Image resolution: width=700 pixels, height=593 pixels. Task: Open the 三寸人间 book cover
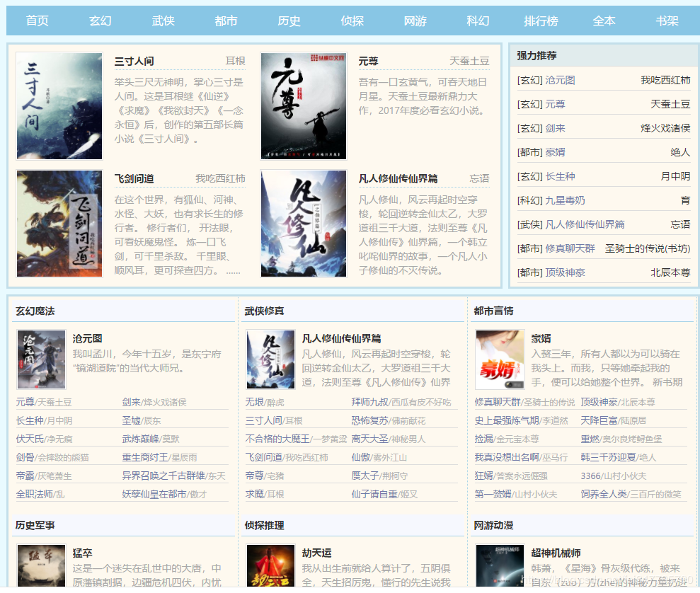59,105
